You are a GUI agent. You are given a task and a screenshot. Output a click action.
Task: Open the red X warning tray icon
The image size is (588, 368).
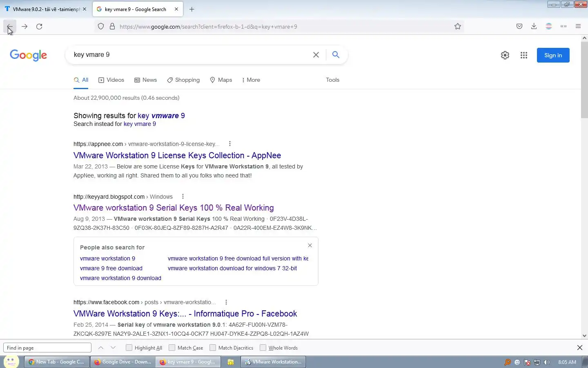[527, 362]
